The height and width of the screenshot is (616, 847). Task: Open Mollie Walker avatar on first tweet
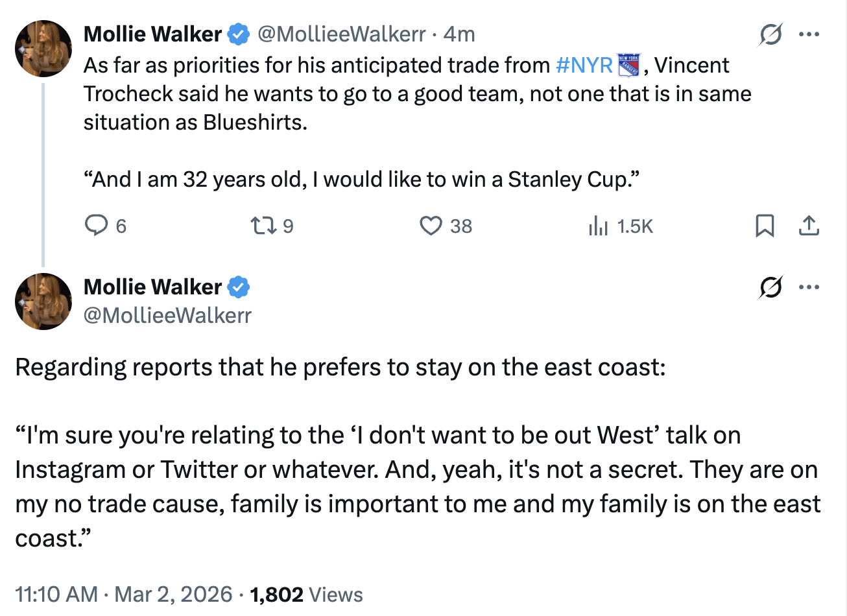[x=43, y=49]
